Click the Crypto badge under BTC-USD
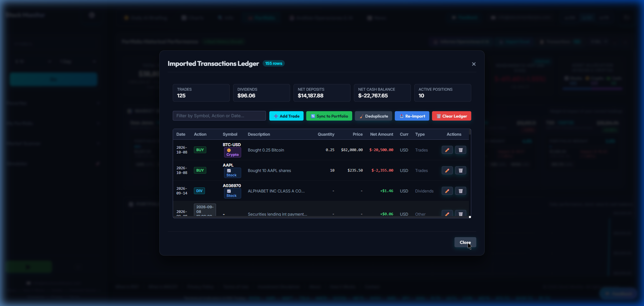The image size is (644, 306). [x=232, y=152]
